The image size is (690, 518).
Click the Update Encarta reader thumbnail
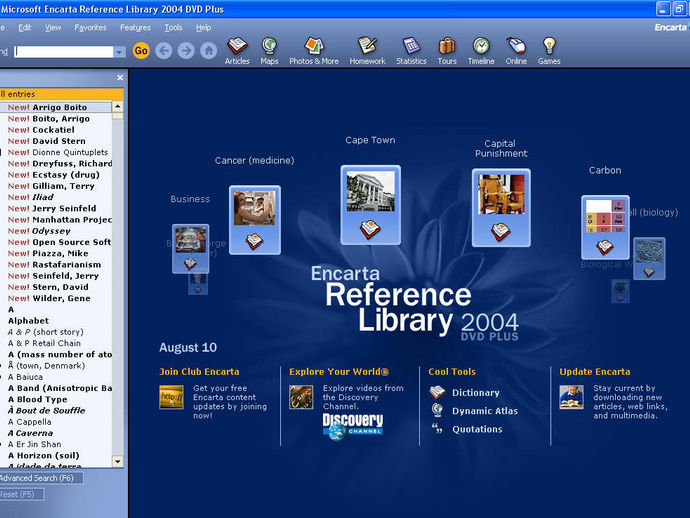571,397
